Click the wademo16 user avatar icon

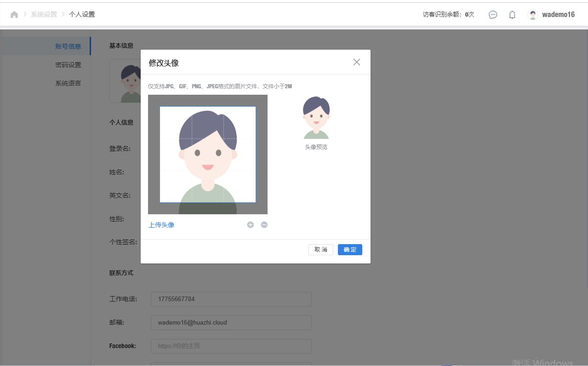(x=532, y=15)
